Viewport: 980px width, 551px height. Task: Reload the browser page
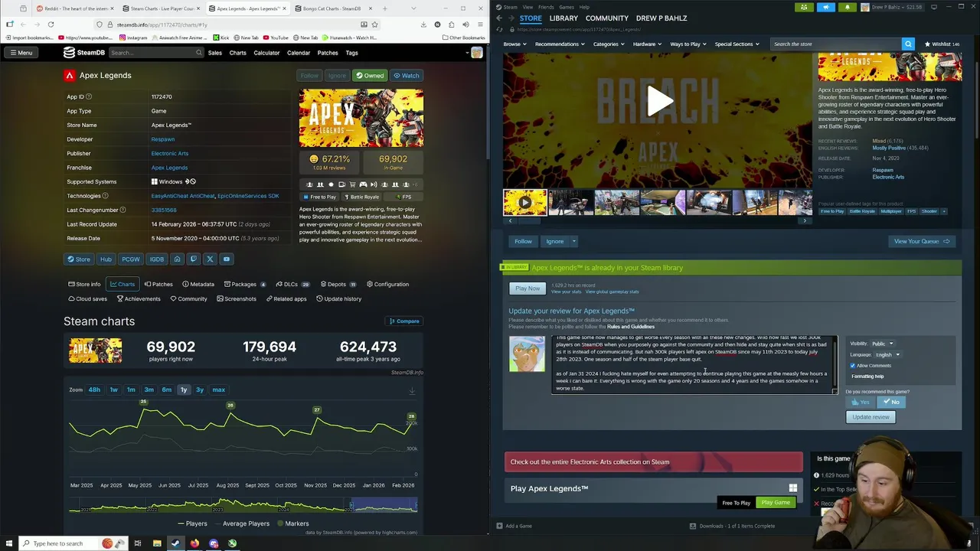click(51, 24)
